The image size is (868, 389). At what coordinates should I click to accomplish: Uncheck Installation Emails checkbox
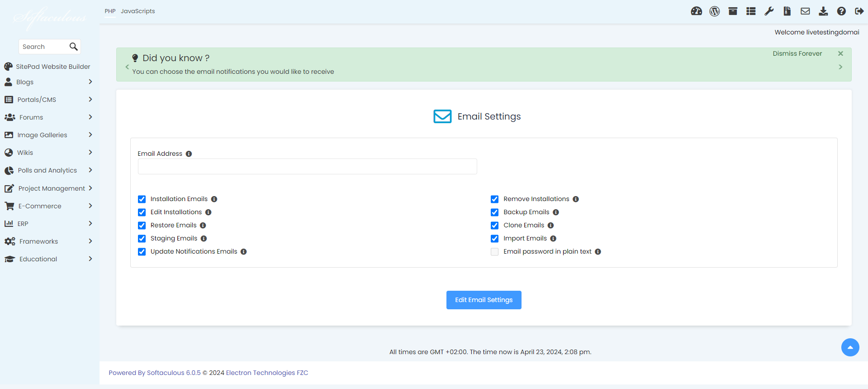coord(142,199)
